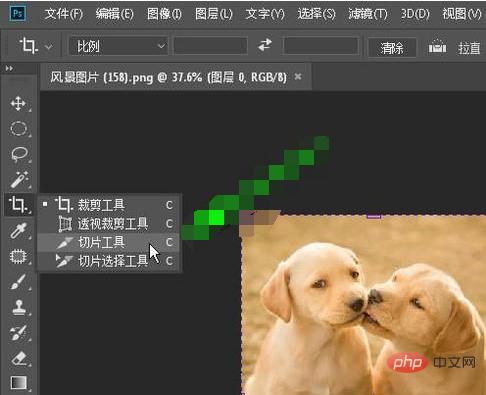Screen dimensions: 486x395
Task: Choose 裁剪工具 from flyout menu
Action: 110,205
